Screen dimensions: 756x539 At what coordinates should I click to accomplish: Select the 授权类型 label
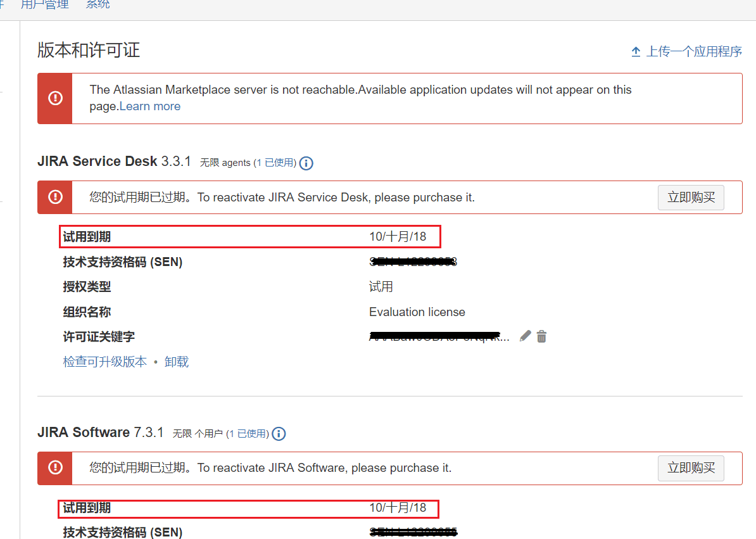[x=87, y=287]
